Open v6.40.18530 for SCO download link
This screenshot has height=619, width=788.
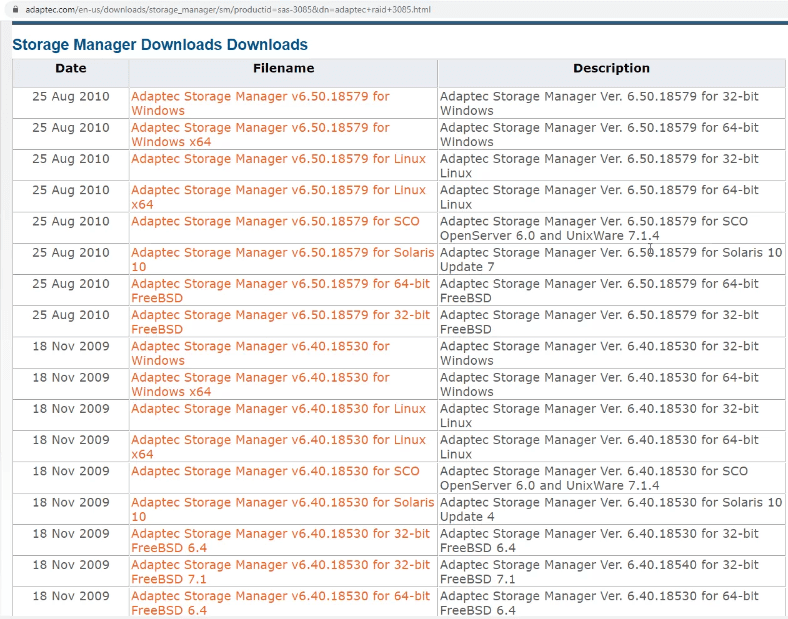tap(275, 471)
